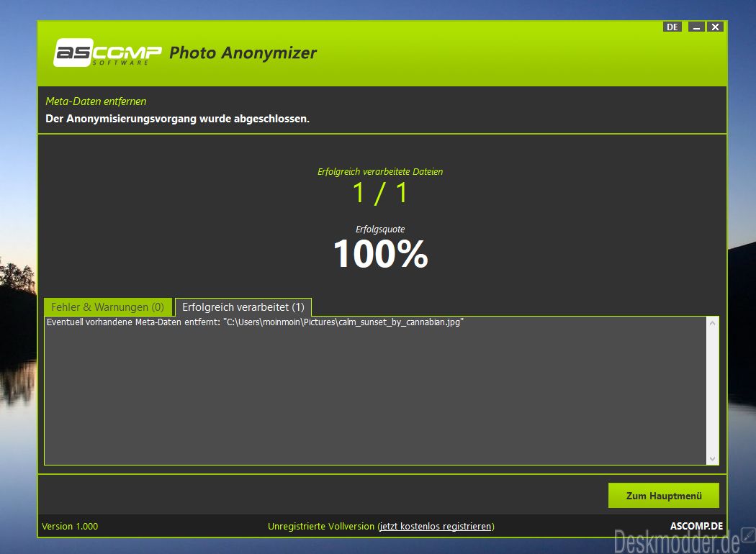Open the DE language selector
The width and height of the screenshot is (756, 554).
coord(672,27)
